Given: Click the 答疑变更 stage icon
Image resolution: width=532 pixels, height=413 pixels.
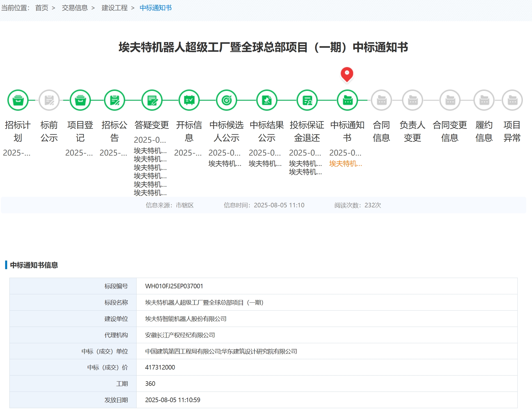Looking at the screenshot, I should [152, 100].
